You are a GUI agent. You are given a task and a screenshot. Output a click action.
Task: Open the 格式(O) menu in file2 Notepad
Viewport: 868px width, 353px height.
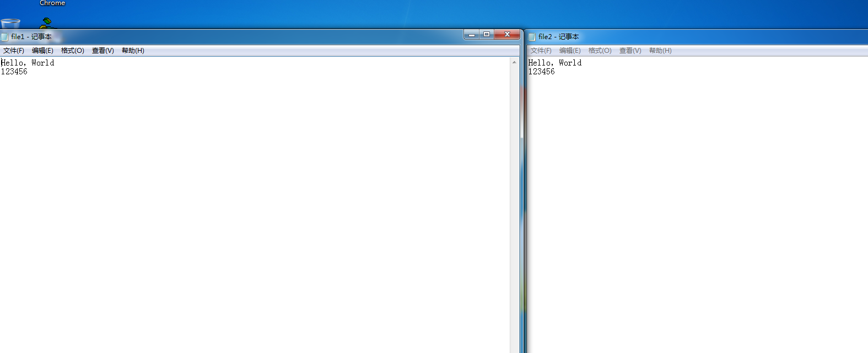600,51
